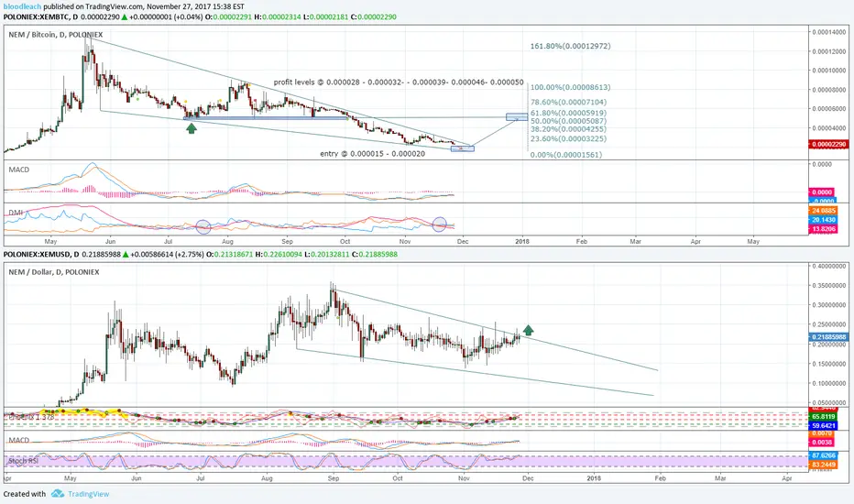Select the 50.00%(0.00005087) Fibonacci label
This screenshot has width=854, height=504.
click(x=569, y=121)
